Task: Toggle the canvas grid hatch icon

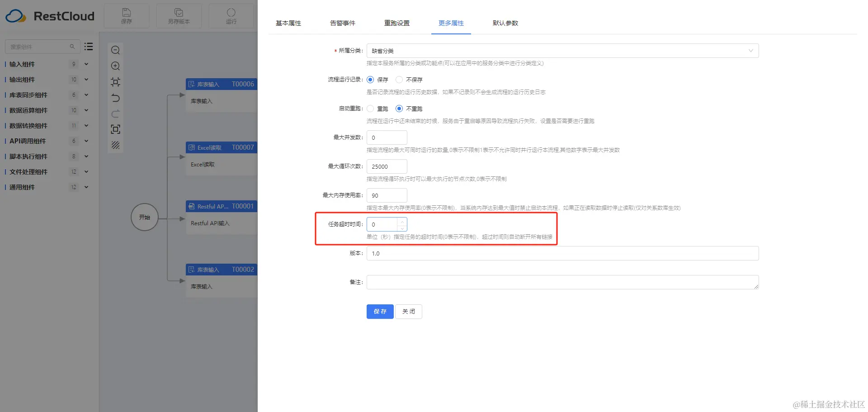Action: (x=116, y=145)
